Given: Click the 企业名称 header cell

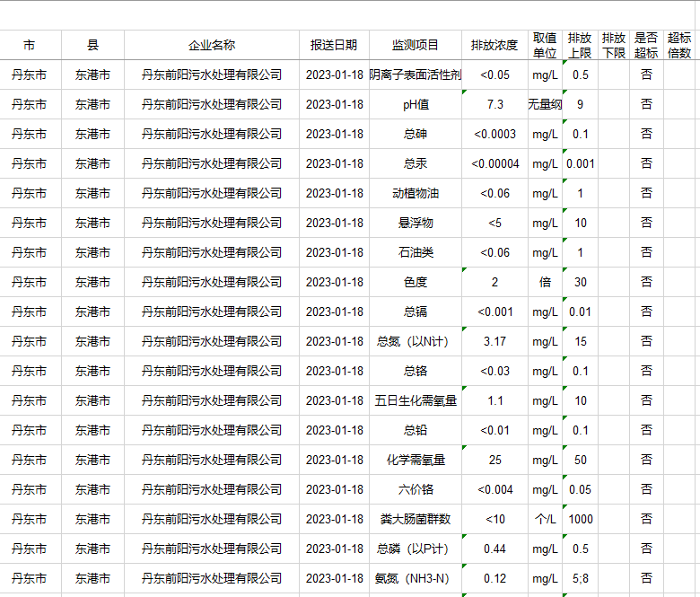Looking at the screenshot, I should click(x=212, y=45).
